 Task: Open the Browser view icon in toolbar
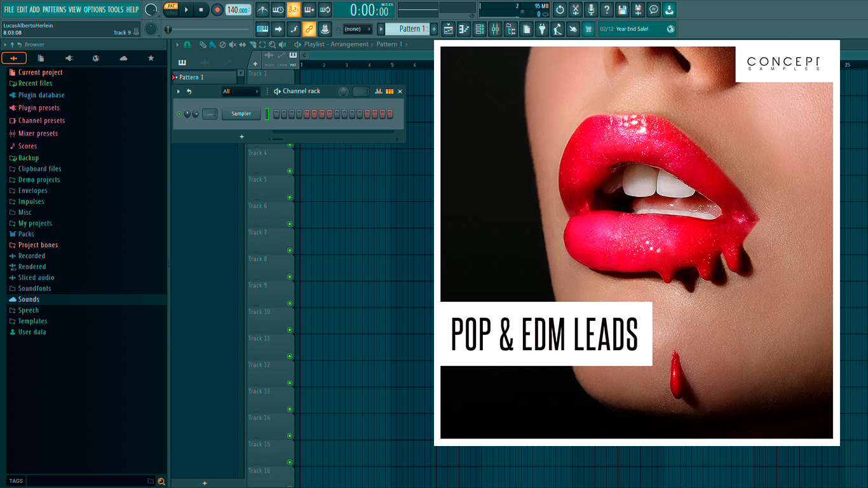coord(511,29)
